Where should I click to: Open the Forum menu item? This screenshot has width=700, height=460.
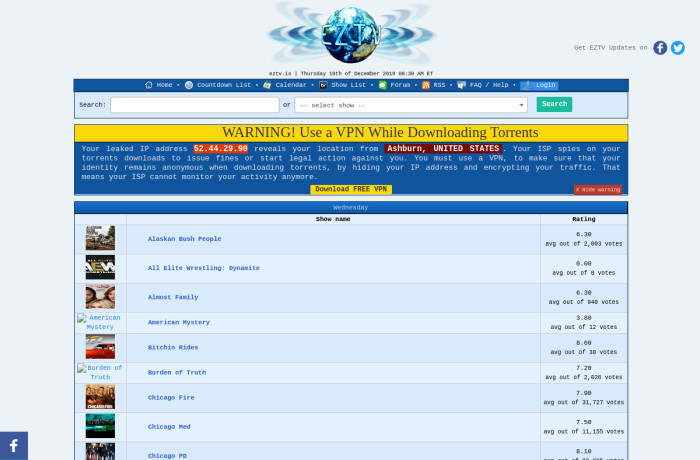[x=400, y=85]
